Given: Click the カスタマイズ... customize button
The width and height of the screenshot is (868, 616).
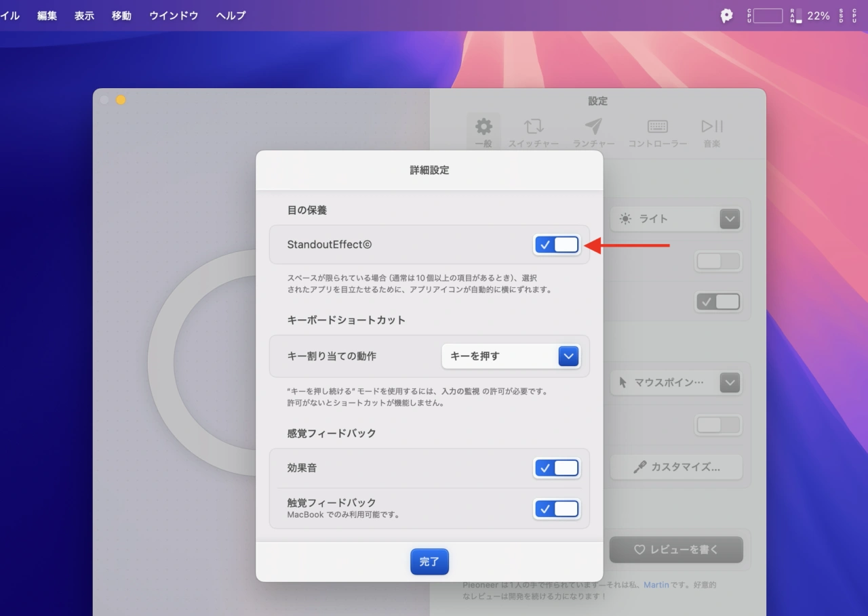Looking at the screenshot, I should (676, 467).
